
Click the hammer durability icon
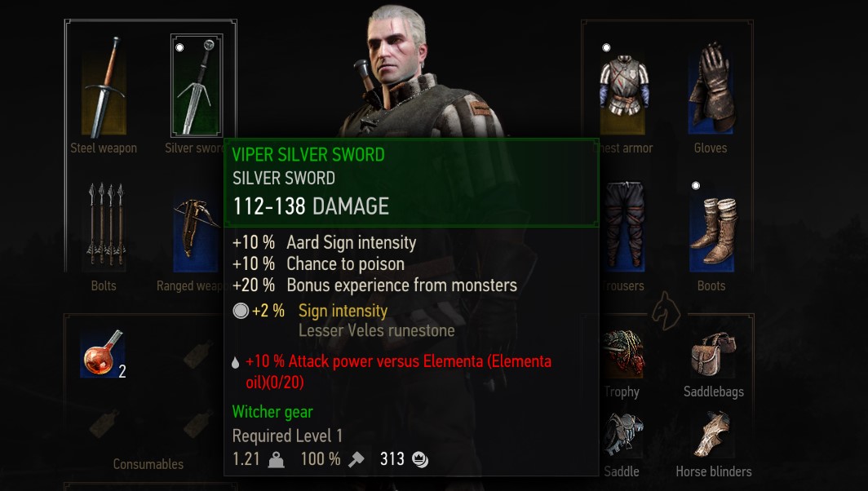click(356, 459)
